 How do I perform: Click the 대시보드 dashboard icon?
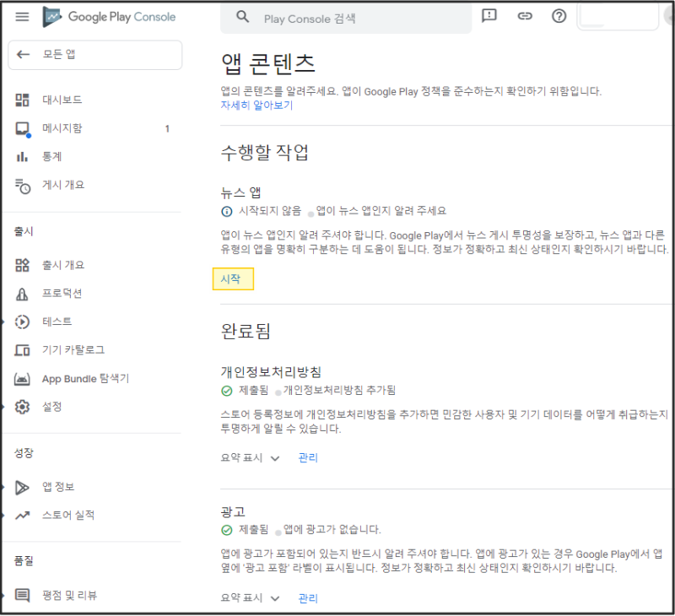22,100
